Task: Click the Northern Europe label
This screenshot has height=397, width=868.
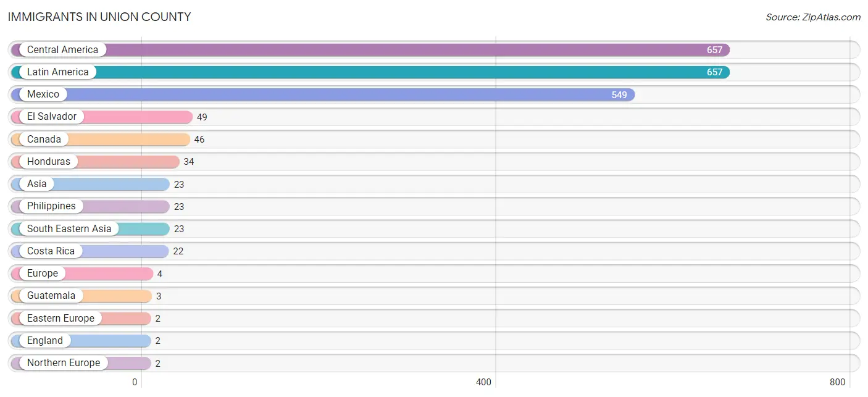Action: pos(64,363)
